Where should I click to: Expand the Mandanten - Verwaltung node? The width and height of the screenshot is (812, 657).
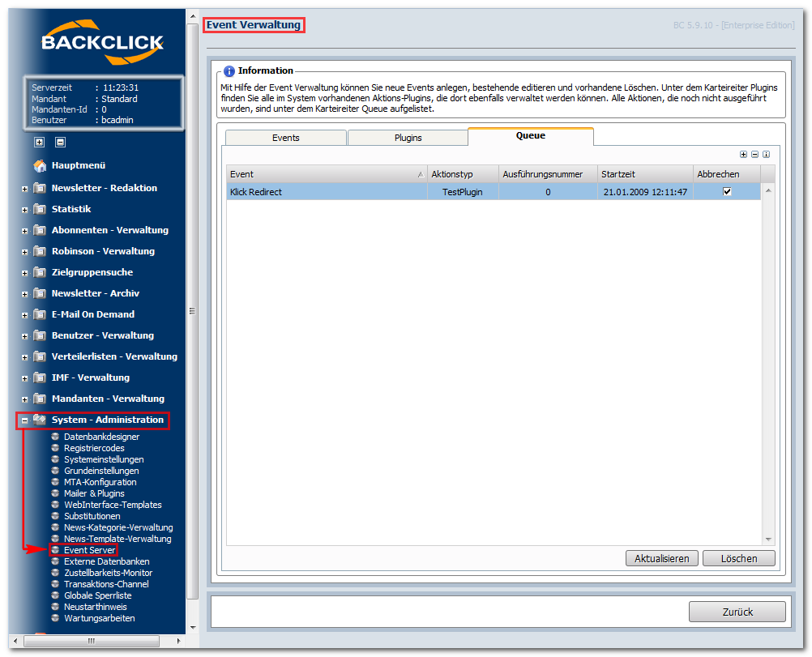pyautogui.click(x=24, y=399)
